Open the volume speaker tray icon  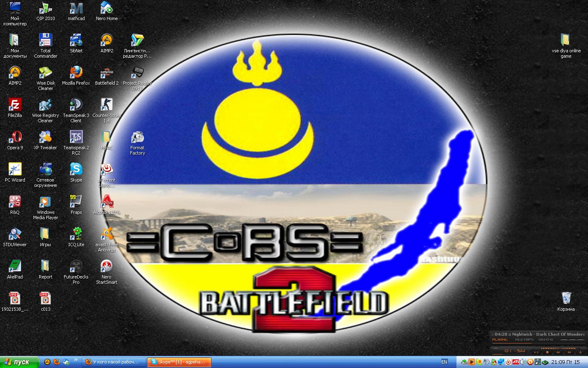coord(523,362)
